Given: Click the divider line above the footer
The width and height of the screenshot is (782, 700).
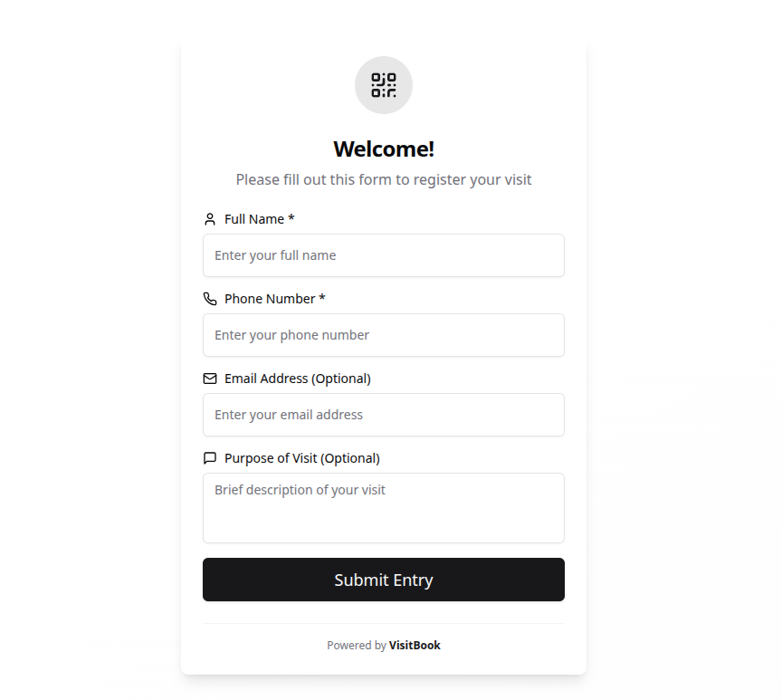Looking at the screenshot, I should (x=384, y=623).
